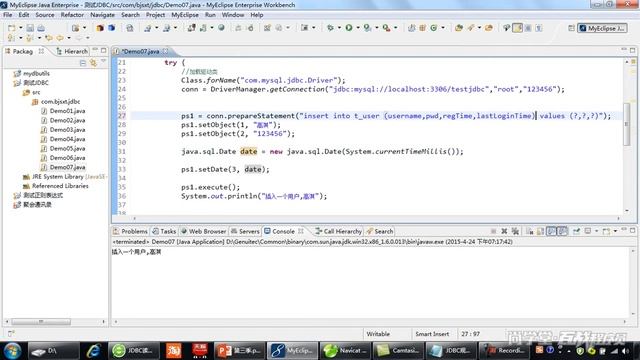Switch to Web Browser tab
640x360 pixels.
click(204, 231)
